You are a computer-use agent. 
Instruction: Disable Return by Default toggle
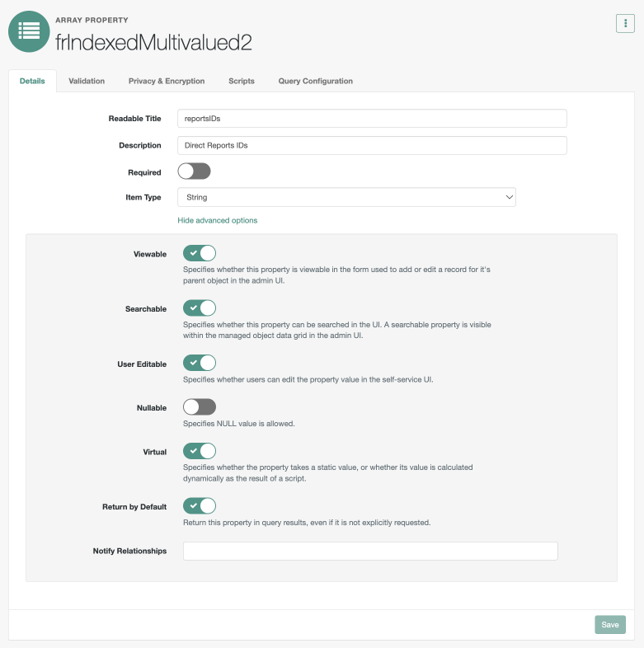pyautogui.click(x=200, y=505)
